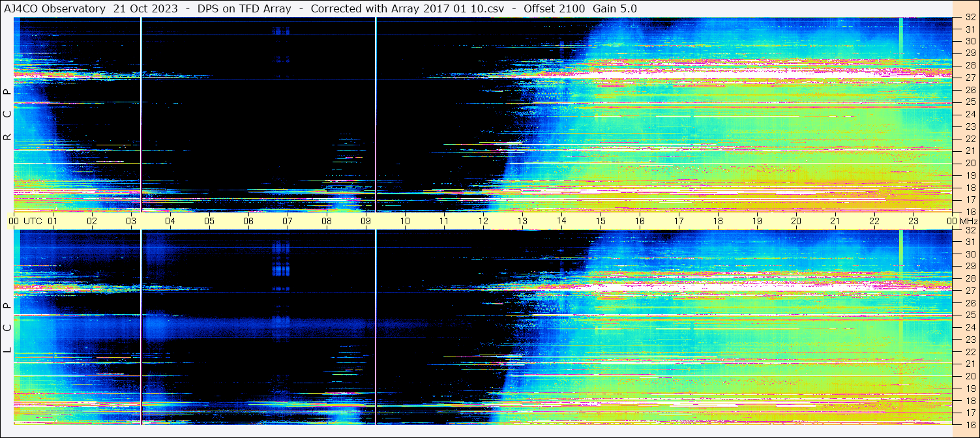Click the 'Offset 2100' header value
Viewport: 980px width, 438px height.
click(x=554, y=8)
